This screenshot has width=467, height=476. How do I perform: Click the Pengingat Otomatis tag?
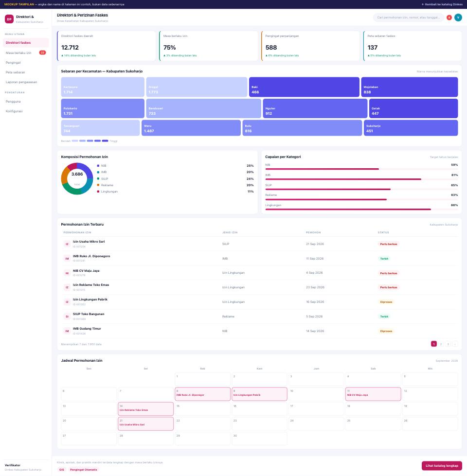(84, 470)
